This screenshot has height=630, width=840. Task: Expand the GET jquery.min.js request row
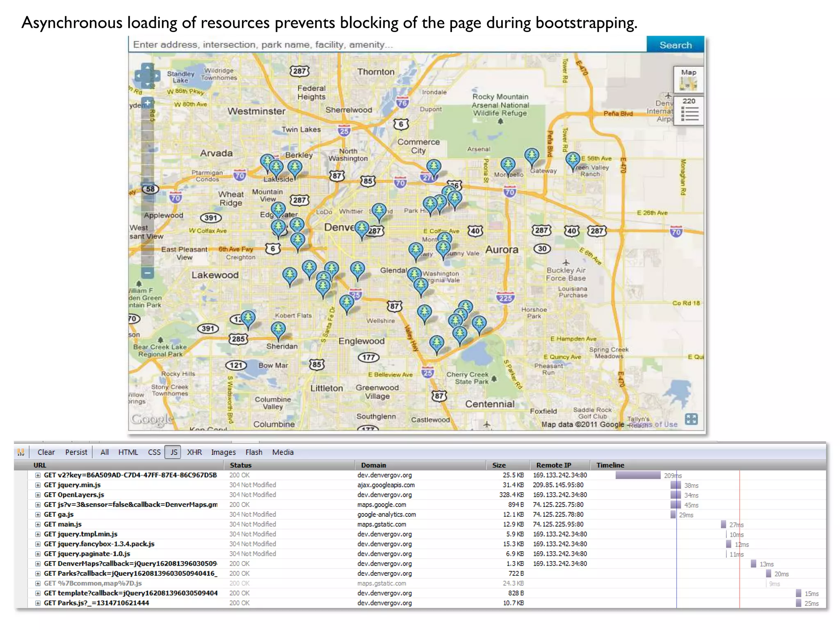[38, 485]
